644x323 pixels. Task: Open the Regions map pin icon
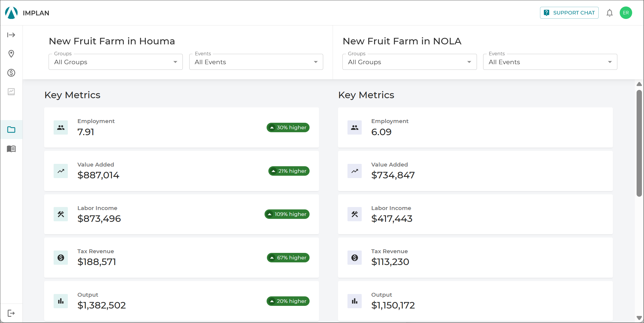coord(11,54)
